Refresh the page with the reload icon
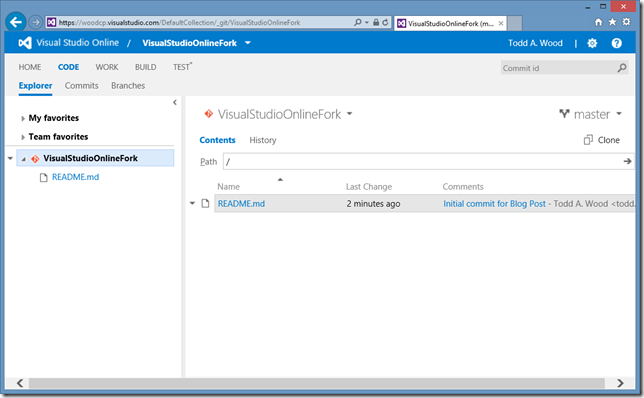The height and width of the screenshot is (398, 644). tap(385, 22)
